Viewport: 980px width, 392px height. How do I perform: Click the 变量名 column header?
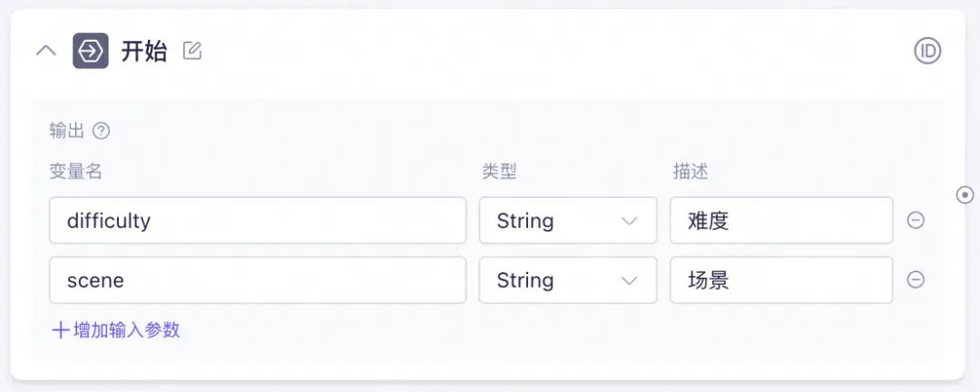(x=75, y=171)
